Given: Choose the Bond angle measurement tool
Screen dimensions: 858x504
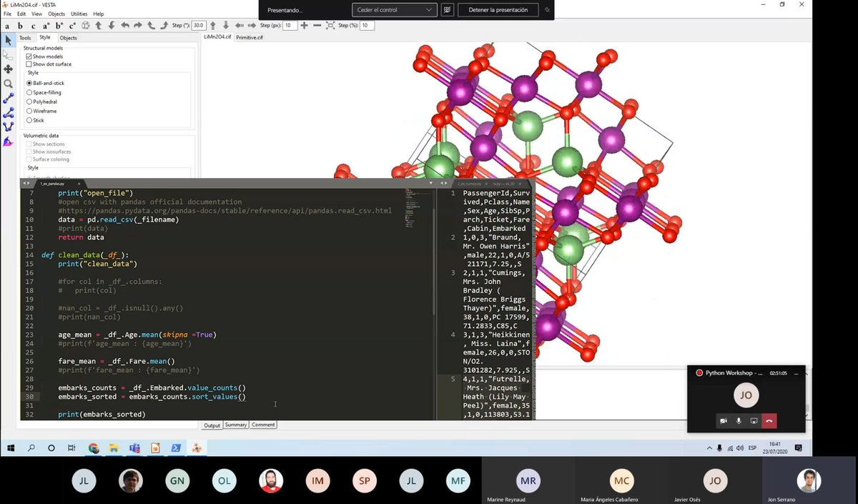Looking at the screenshot, I should click(9, 112).
